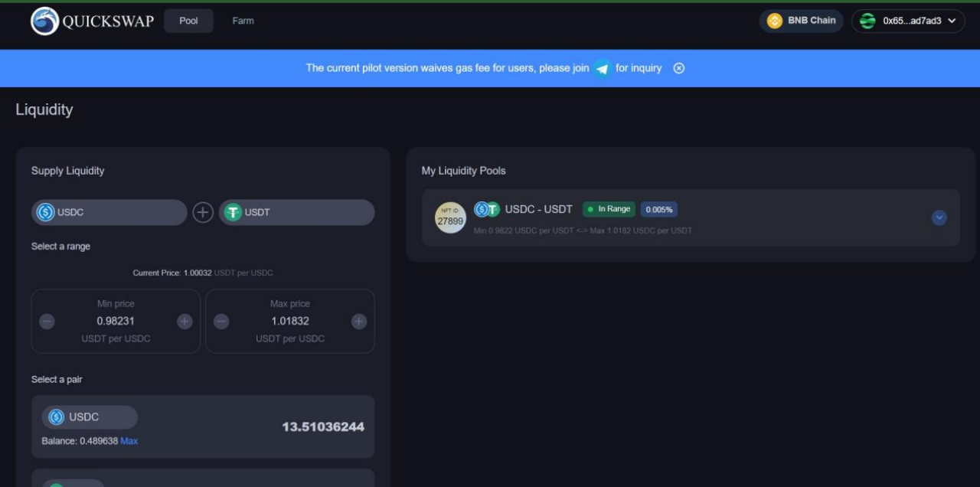This screenshot has width=980, height=487.
Task: Select the USDT token field
Action: pyautogui.click(x=297, y=212)
